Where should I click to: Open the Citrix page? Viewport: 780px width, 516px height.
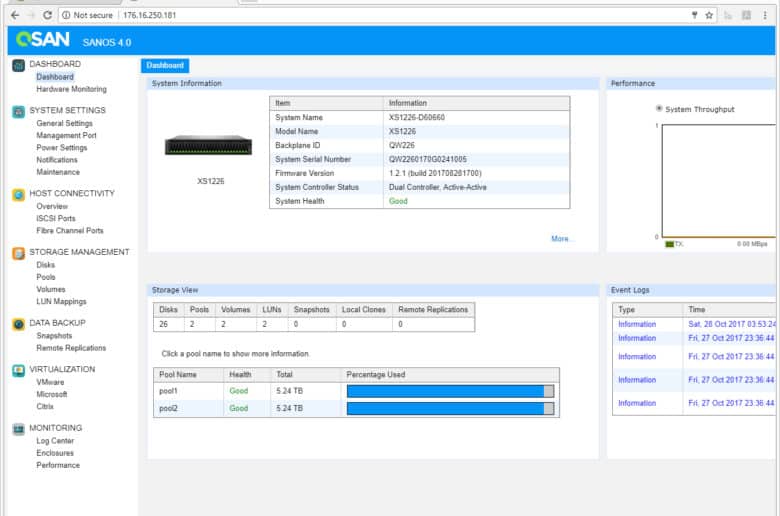45,407
